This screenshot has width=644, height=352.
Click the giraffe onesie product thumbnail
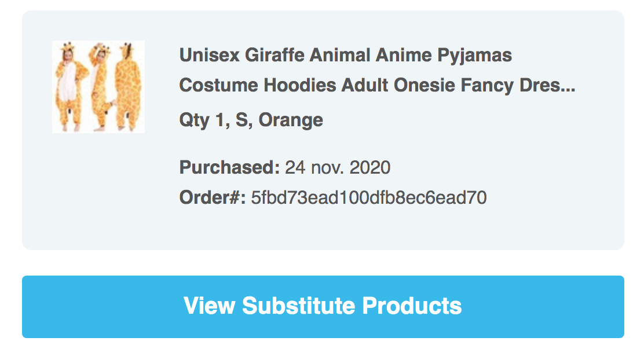(x=98, y=87)
